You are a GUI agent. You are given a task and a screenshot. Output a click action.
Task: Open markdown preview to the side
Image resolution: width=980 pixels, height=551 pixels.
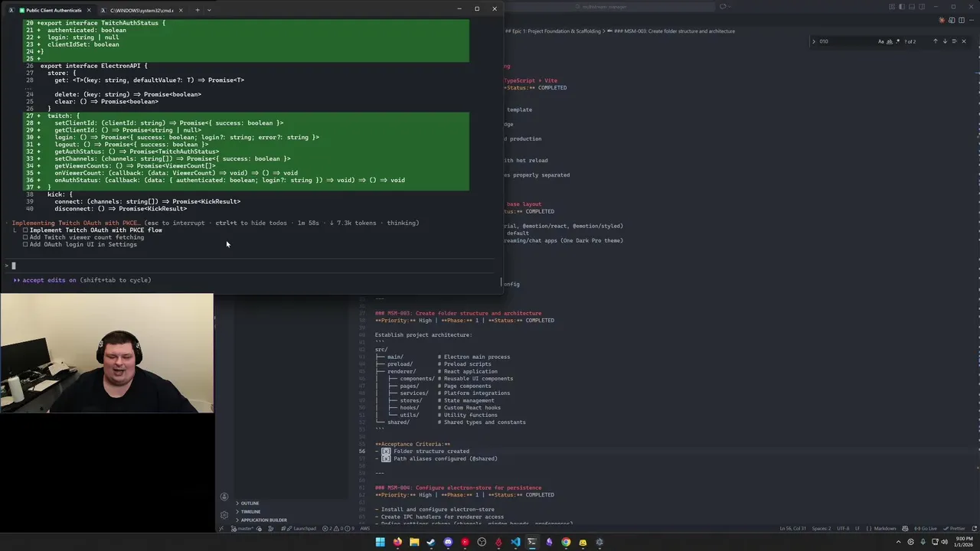click(952, 20)
